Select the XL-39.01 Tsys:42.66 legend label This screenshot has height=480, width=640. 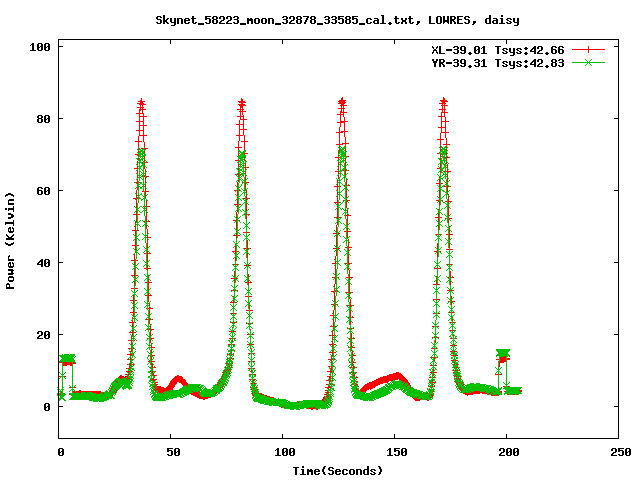[x=498, y=50]
